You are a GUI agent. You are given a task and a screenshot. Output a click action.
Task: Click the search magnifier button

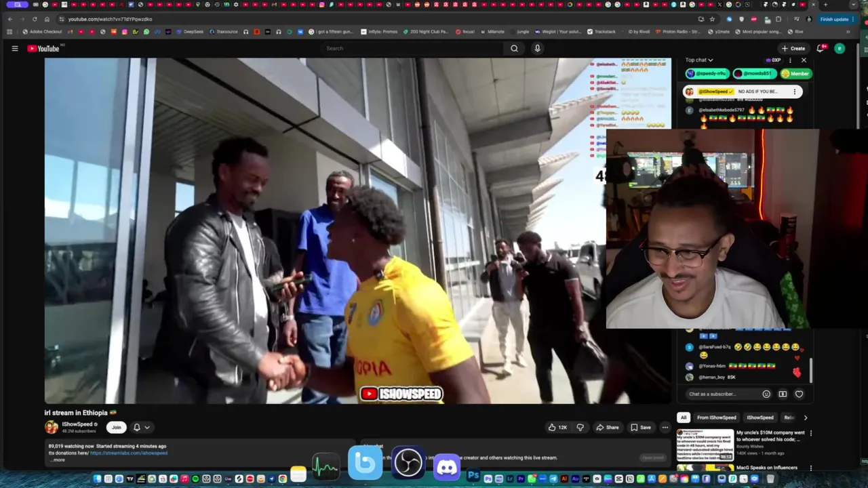coord(514,48)
